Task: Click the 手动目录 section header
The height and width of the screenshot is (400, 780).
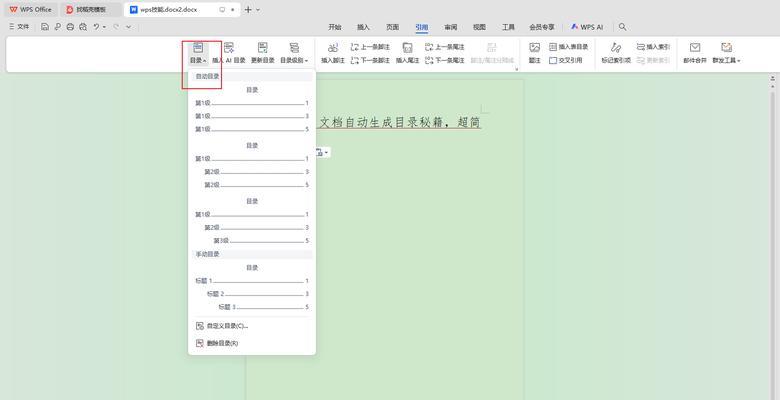Action: click(x=252, y=254)
